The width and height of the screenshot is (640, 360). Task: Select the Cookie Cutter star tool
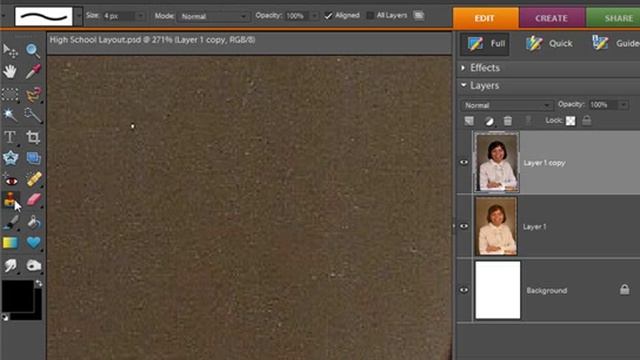tap(10, 158)
